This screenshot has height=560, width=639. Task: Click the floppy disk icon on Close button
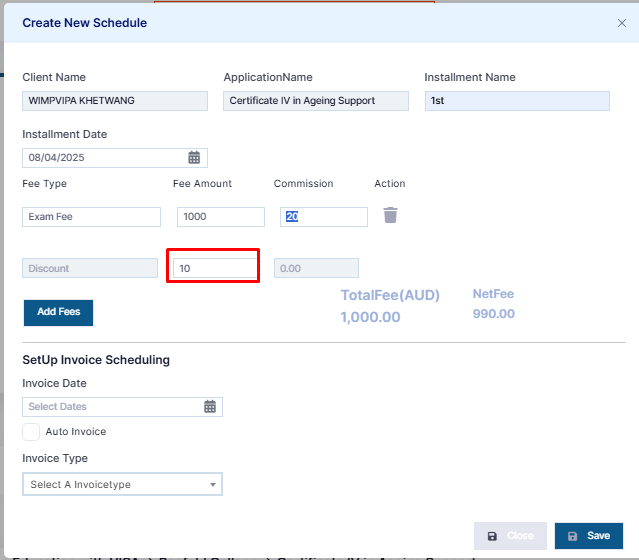492,536
